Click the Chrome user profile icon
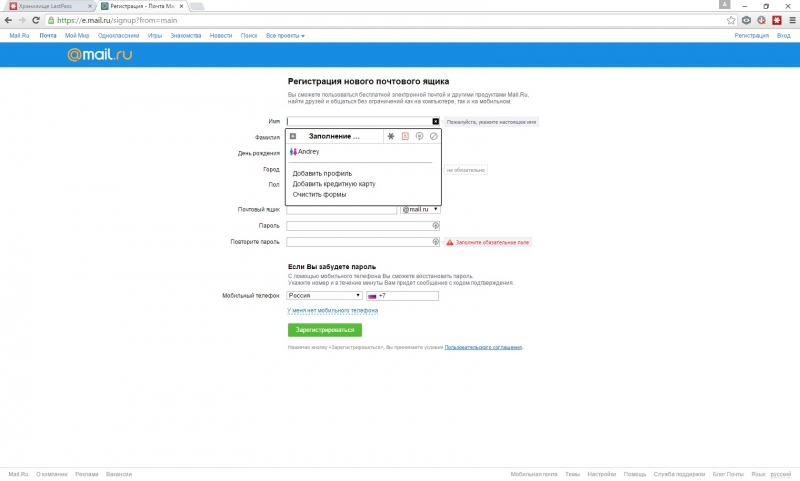This screenshot has width=800, height=481. click(724, 5)
